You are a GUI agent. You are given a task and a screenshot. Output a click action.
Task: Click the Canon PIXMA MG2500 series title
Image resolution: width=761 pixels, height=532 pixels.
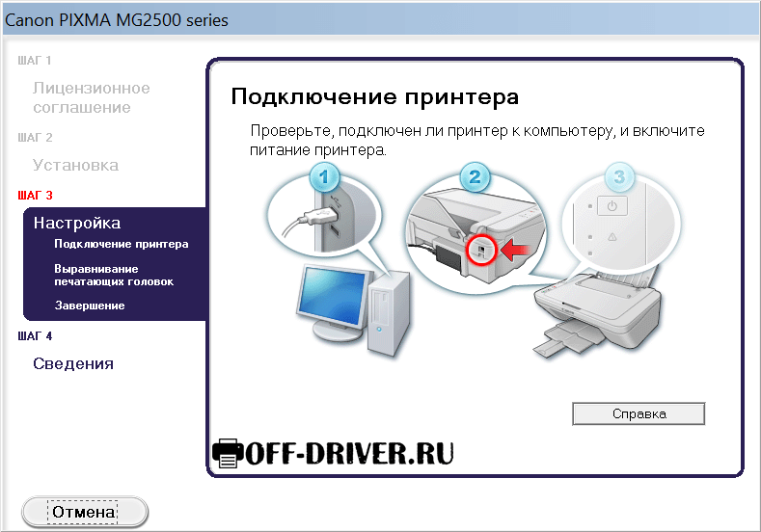pyautogui.click(x=117, y=20)
